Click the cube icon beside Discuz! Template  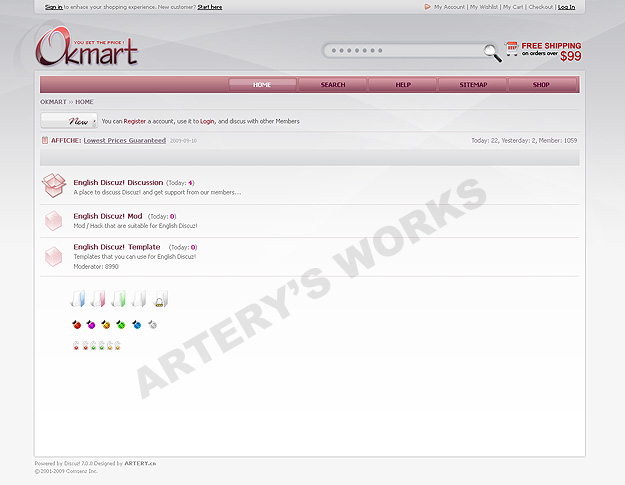coord(53,256)
